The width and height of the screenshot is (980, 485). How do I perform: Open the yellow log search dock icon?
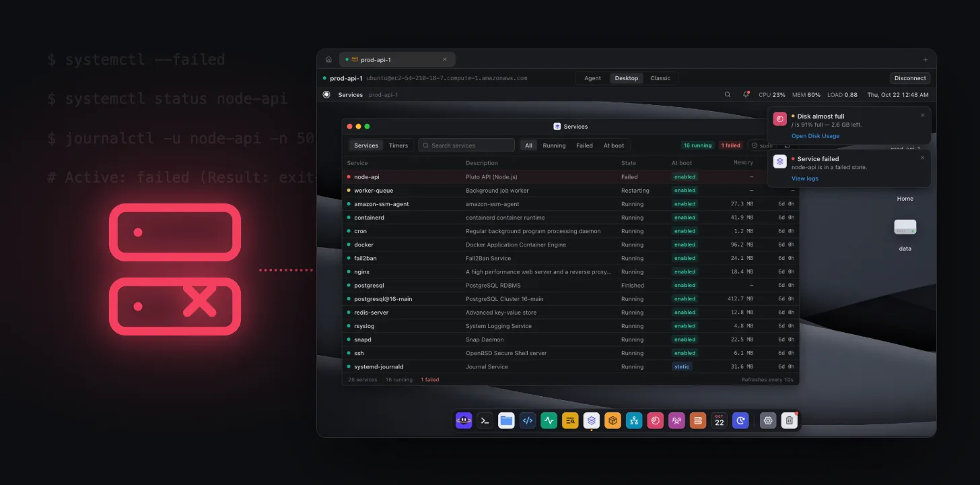click(570, 420)
